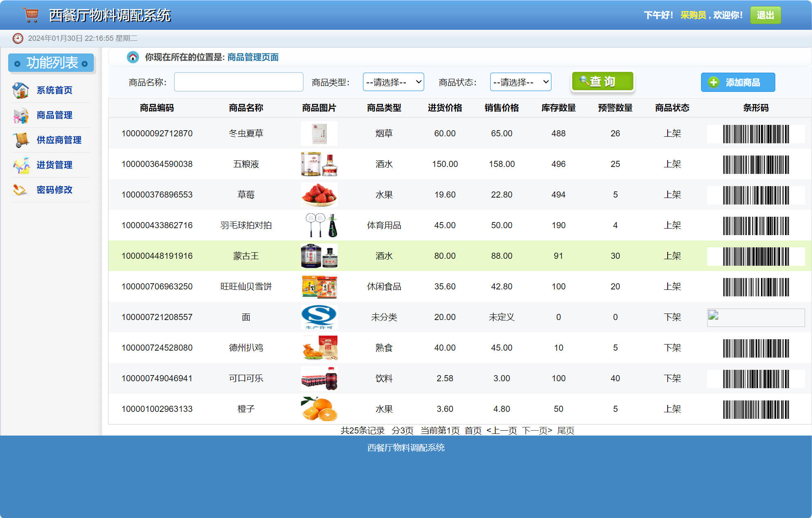Click 首页 pagination link
This screenshot has width=812, height=518.
coord(473,430)
